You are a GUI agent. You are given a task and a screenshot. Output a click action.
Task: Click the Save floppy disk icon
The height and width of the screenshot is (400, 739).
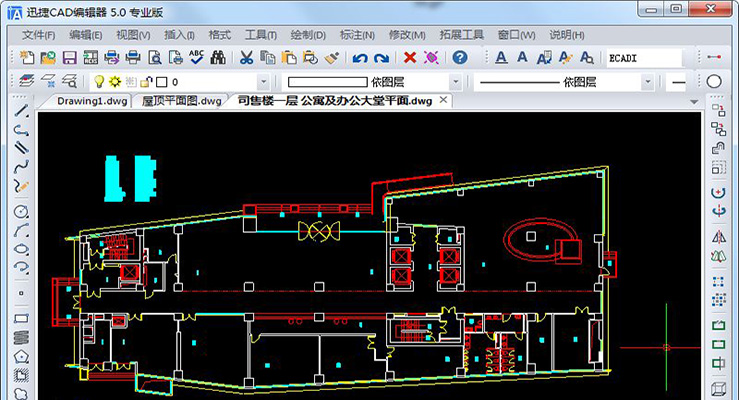click(69, 57)
